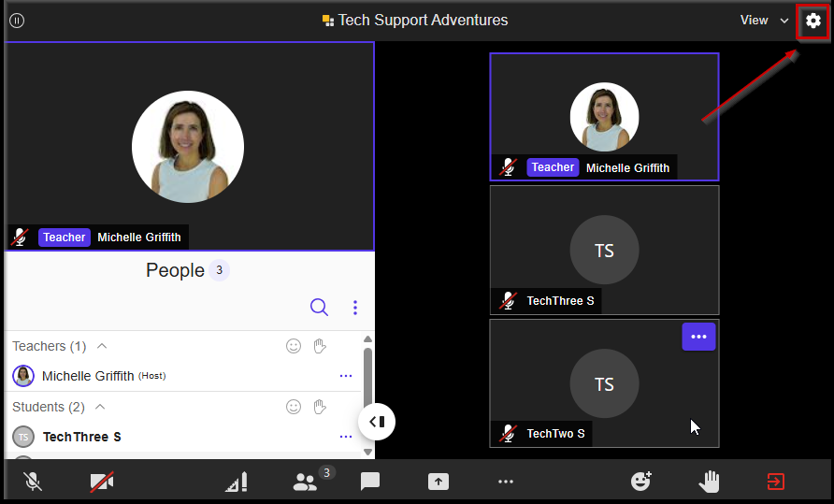Search people with magnifier icon
This screenshot has height=504, width=834.
(x=319, y=307)
